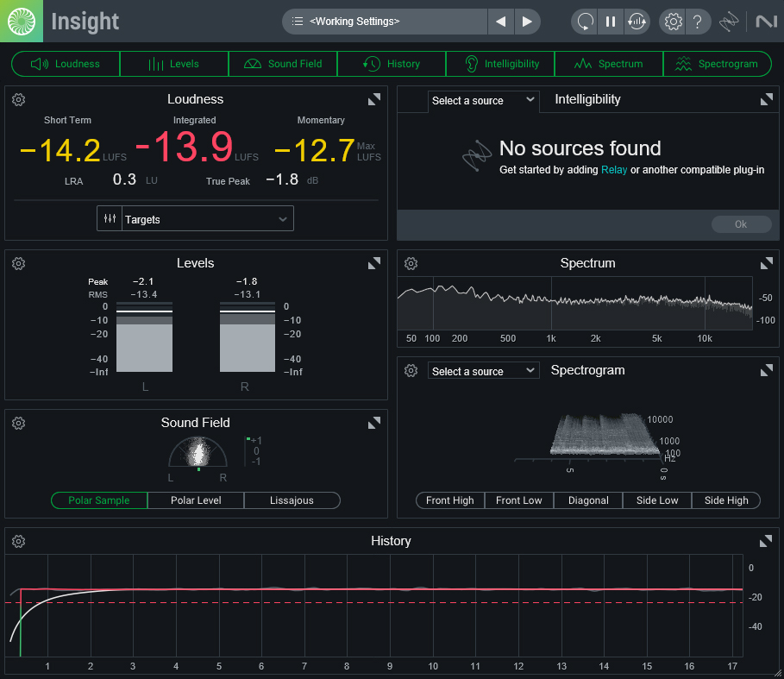This screenshot has height=679, width=784.
Task: Open Intelligibility source selector dropdown
Action: (x=483, y=101)
